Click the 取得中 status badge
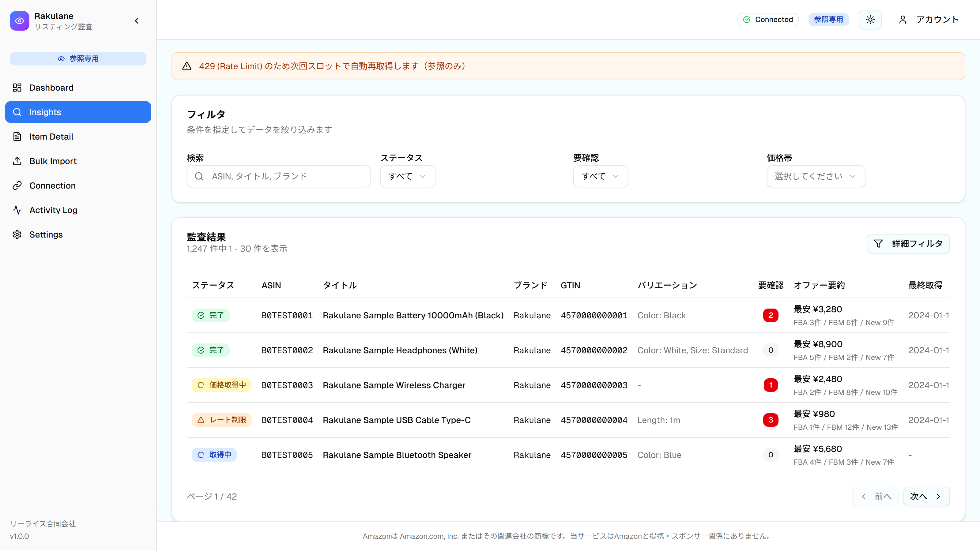 coord(214,455)
